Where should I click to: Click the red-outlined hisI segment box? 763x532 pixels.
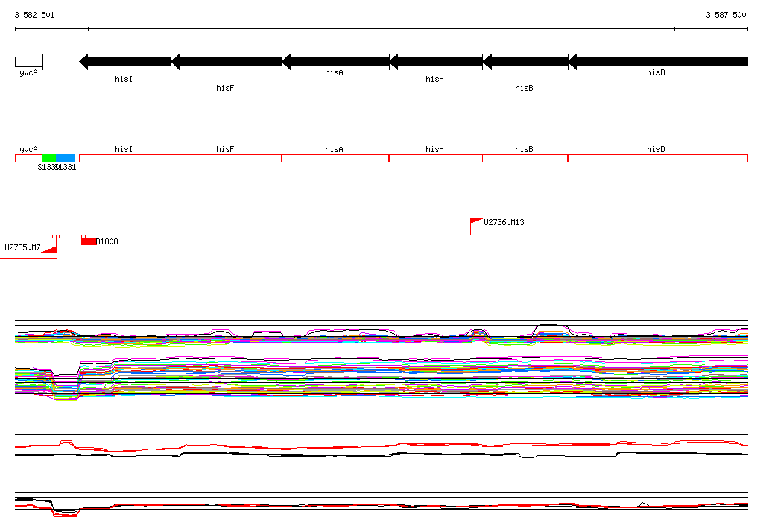coord(125,158)
